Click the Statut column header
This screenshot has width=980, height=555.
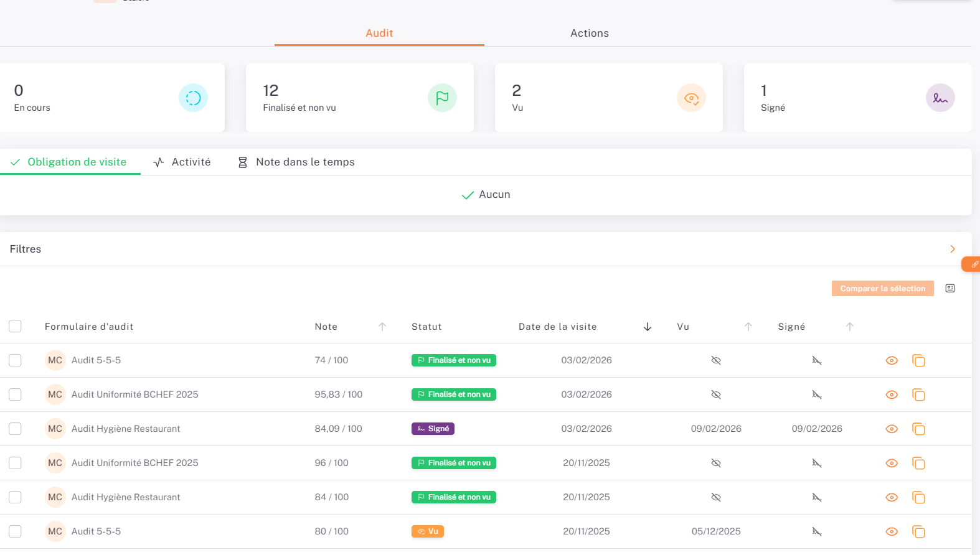pyautogui.click(x=426, y=327)
